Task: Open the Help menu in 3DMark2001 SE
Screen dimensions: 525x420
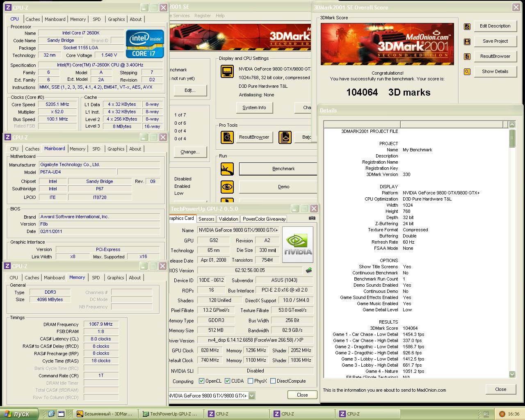Action: tap(220, 16)
